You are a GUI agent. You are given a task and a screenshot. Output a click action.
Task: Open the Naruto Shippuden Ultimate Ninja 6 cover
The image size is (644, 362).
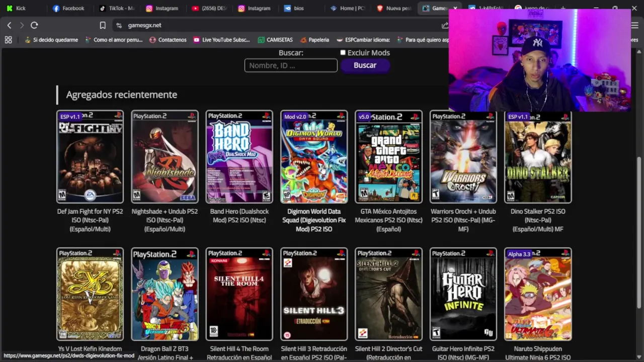pos(538,294)
